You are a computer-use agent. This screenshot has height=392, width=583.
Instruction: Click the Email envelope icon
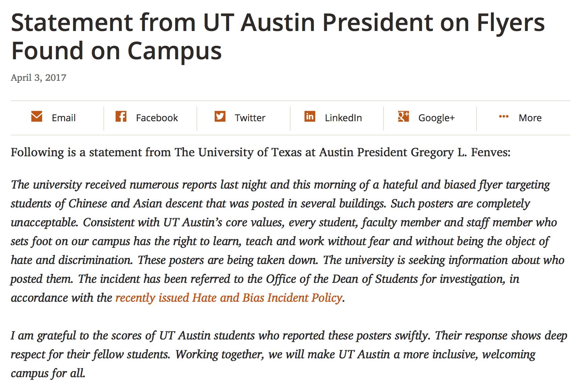click(x=37, y=117)
